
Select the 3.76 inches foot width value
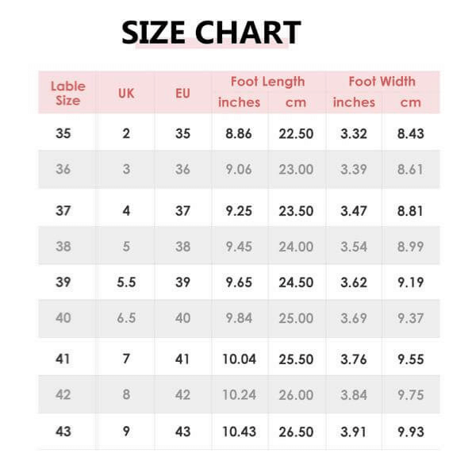(x=354, y=359)
